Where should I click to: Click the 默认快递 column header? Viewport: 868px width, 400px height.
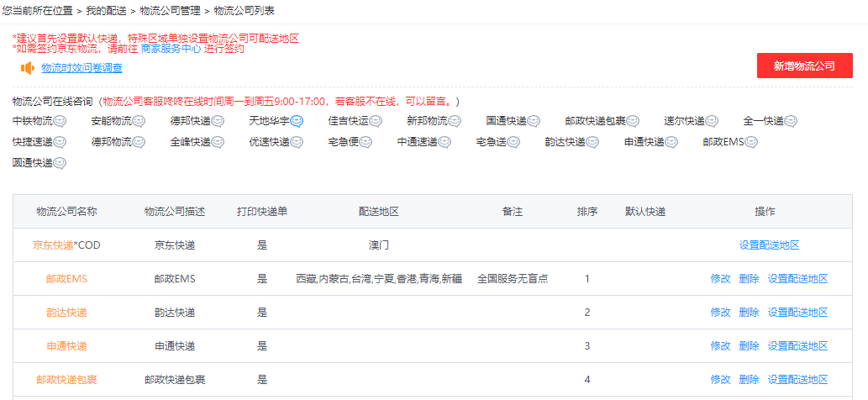tap(645, 211)
